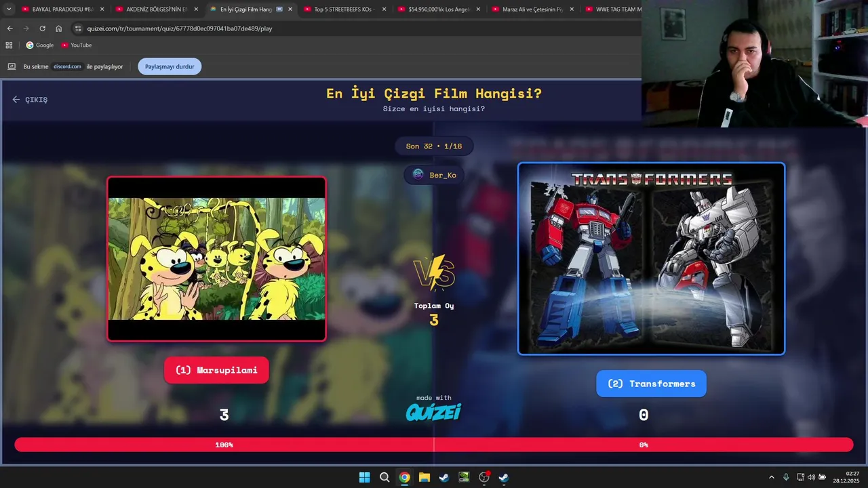The height and width of the screenshot is (488, 868).
Task: Select the Marsupilami cartoon image
Action: pyautogui.click(x=216, y=259)
